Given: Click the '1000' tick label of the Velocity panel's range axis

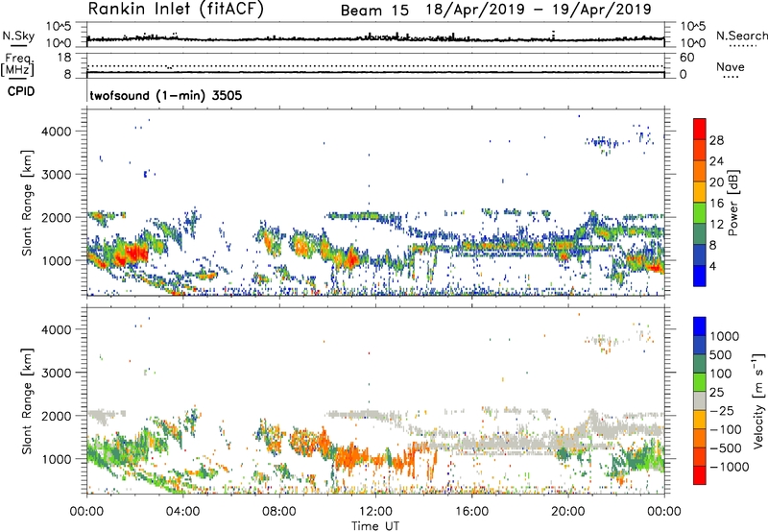Looking at the screenshot, I should pyautogui.click(x=56, y=459).
